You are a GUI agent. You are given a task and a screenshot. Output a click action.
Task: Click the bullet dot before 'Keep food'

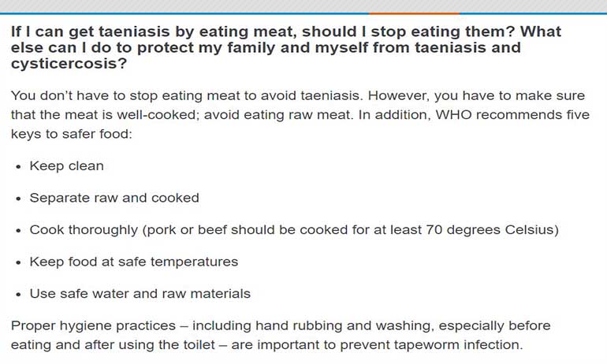(19, 262)
